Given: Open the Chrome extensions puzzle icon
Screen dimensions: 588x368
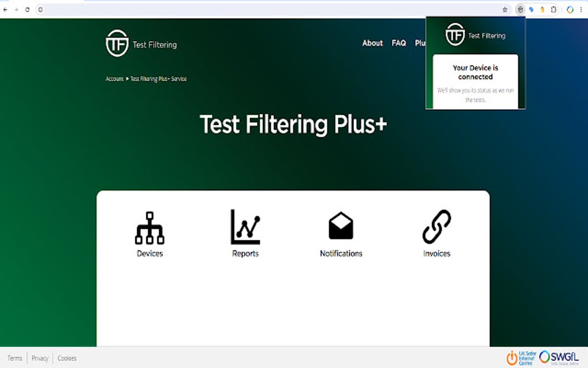Looking at the screenshot, I should 552,9.
